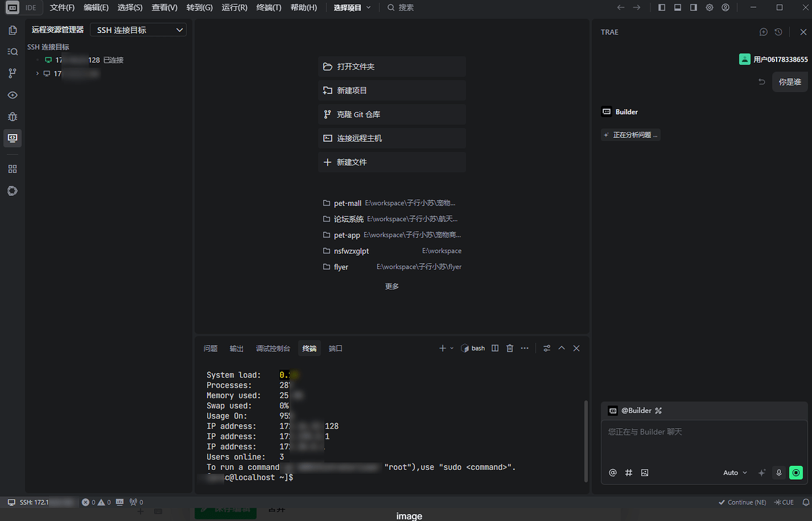Screen dimensions: 812x521
Task: Open the new terminal profile dropdown arrow
Action: tap(452, 348)
